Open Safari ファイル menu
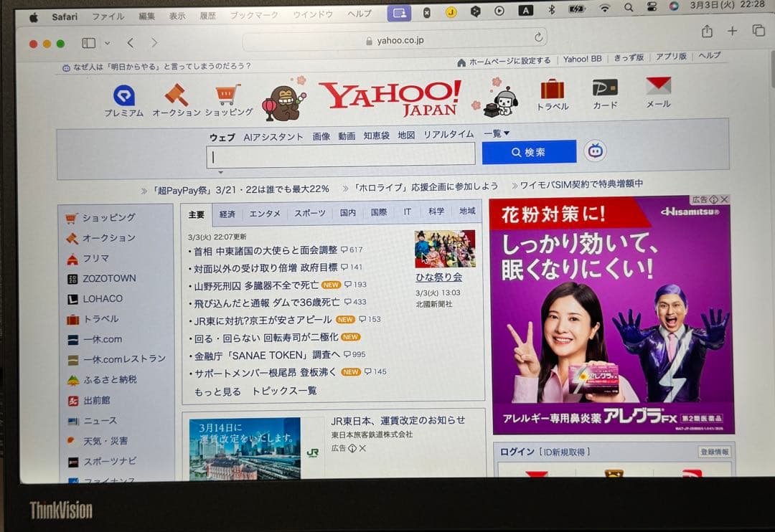 pyautogui.click(x=108, y=16)
